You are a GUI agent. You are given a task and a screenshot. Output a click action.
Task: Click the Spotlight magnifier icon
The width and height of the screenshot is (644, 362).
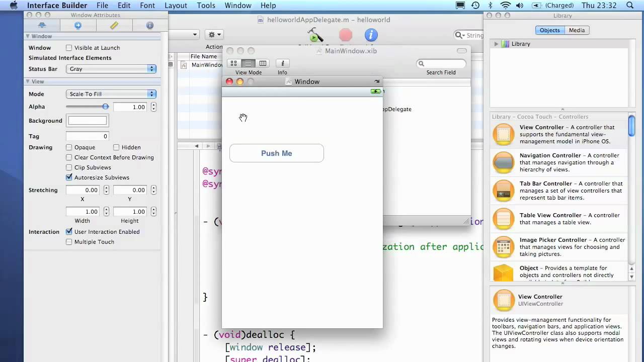[x=630, y=6]
